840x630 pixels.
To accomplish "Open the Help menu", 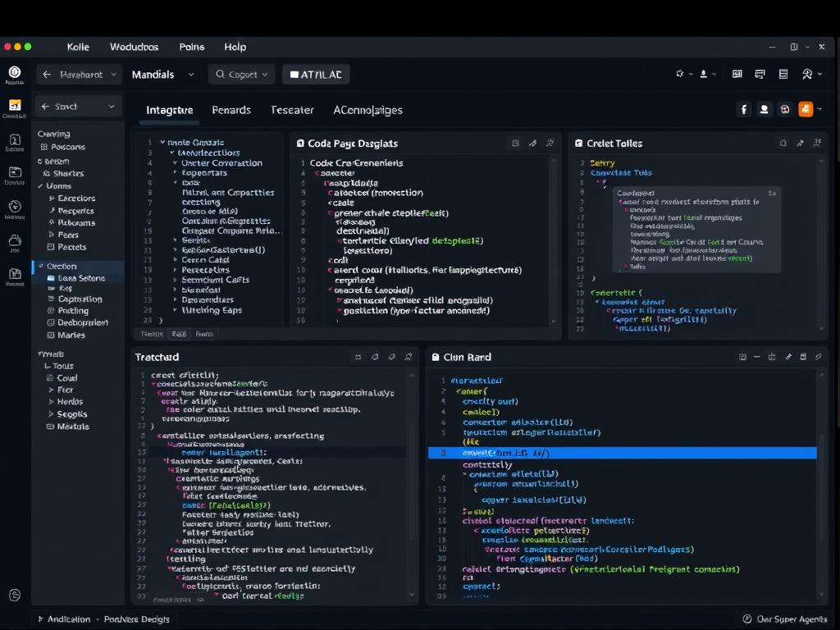I will [x=235, y=47].
